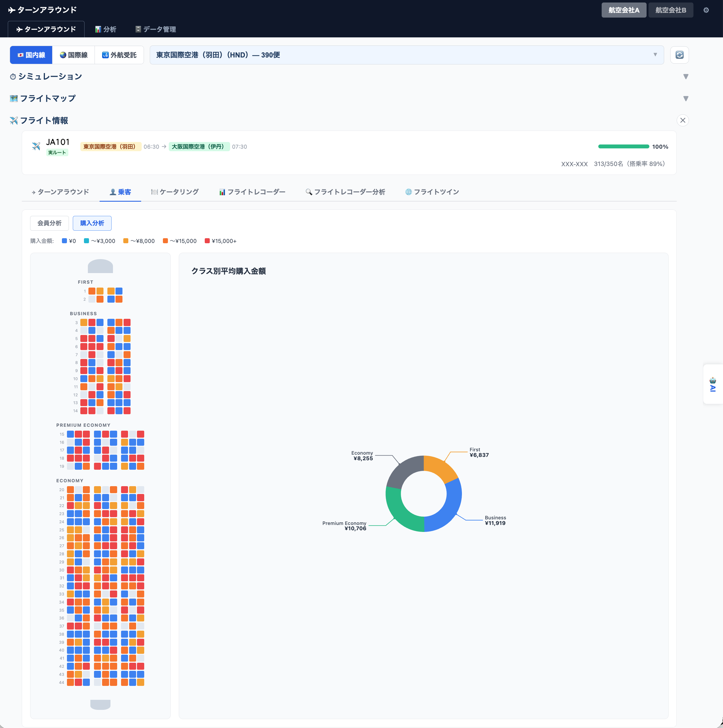
Task: Click the flight map icon
Action: pyautogui.click(x=14, y=99)
